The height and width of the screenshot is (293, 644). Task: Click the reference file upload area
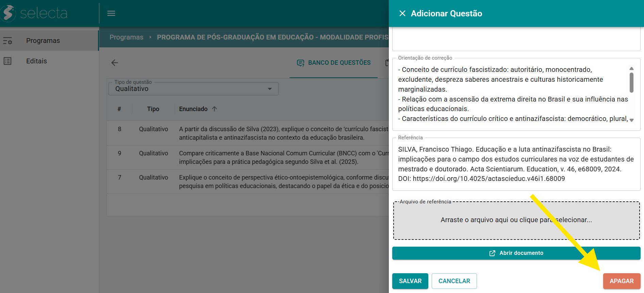coord(516,220)
